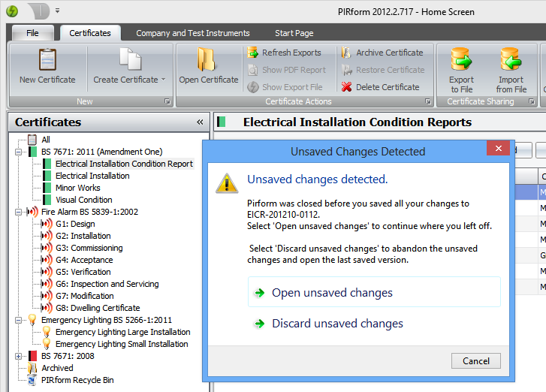Go to the Start Page tab
This screenshot has width=546, height=392.
pyautogui.click(x=294, y=33)
